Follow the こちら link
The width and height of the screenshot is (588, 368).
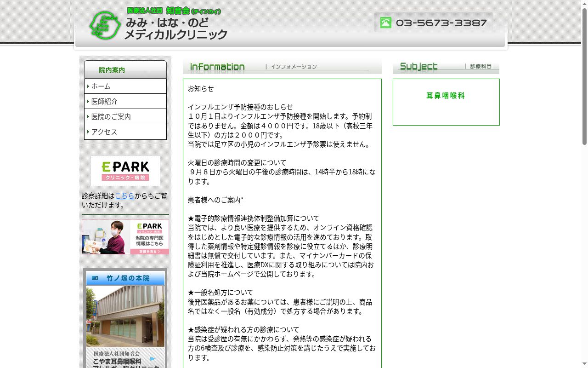pos(124,196)
